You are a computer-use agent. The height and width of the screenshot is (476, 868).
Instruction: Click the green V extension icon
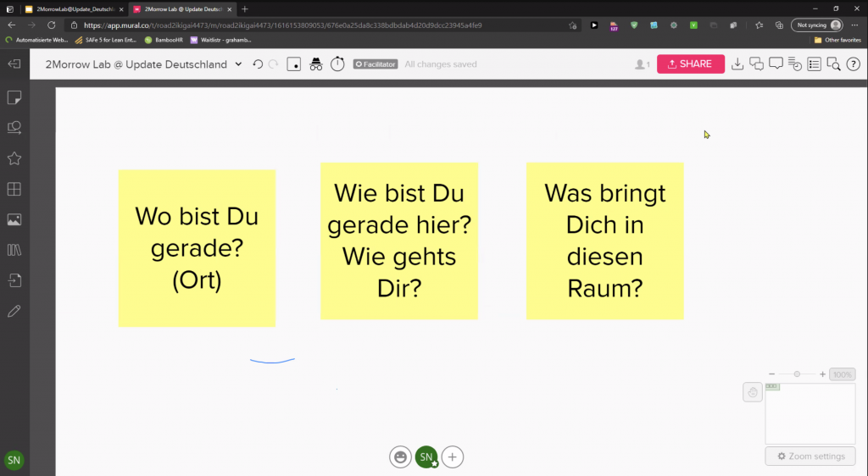coord(693,25)
